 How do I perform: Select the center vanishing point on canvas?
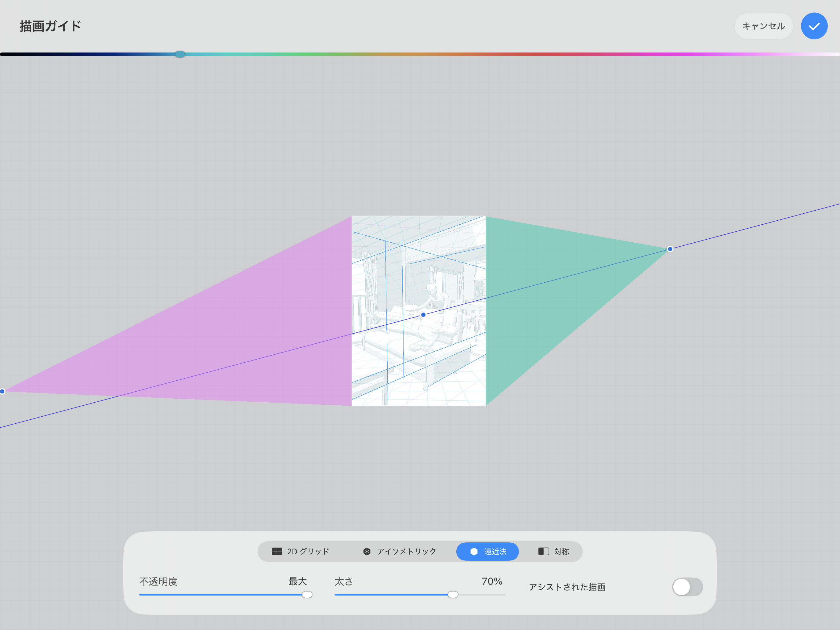coord(423,314)
